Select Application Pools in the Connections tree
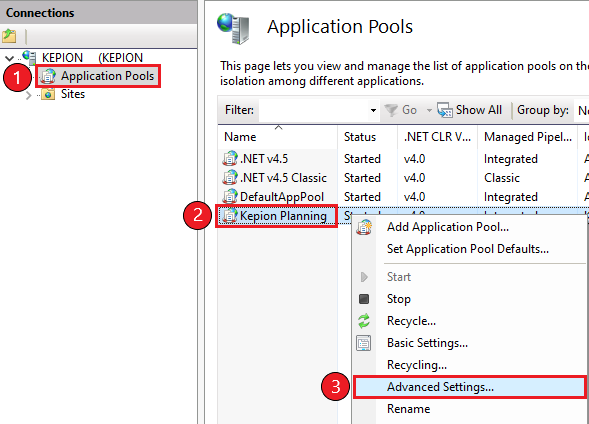This screenshot has height=424, width=589. [107, 76]
